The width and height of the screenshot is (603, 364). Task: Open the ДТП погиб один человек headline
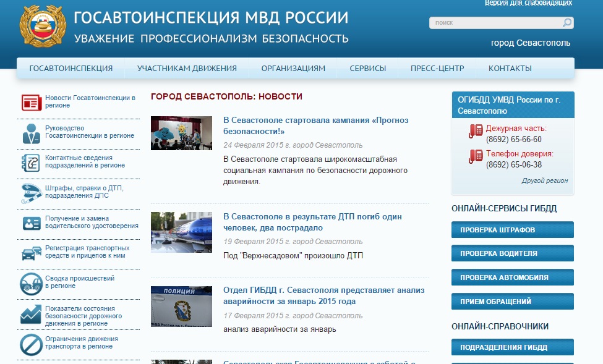click(312, 222)
